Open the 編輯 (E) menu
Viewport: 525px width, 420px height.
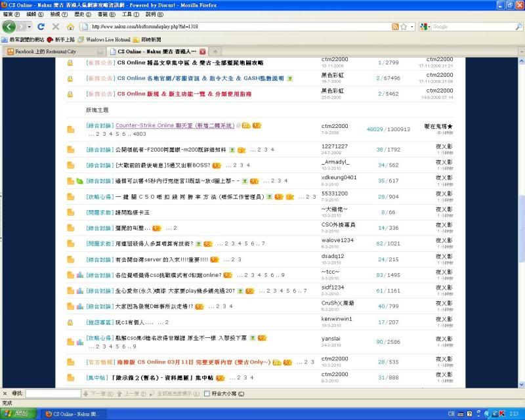pos(35,14)
